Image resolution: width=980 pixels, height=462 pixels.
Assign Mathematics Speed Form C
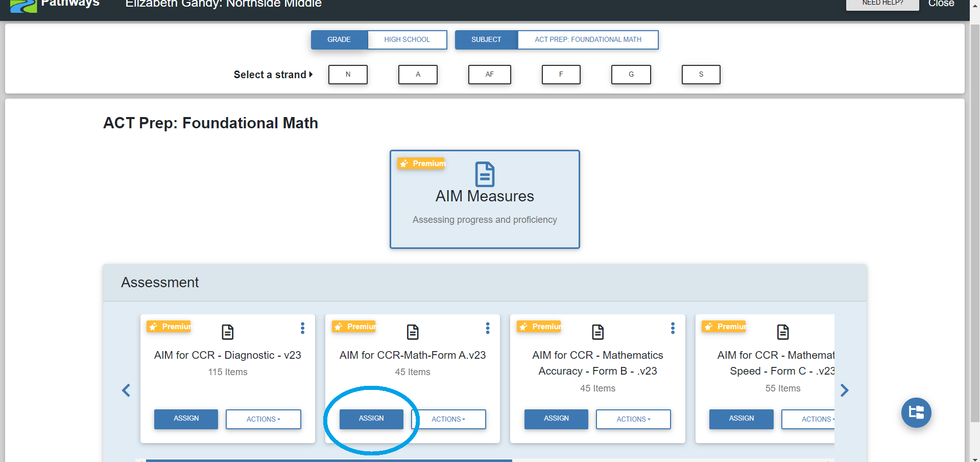tap(742, 419)
